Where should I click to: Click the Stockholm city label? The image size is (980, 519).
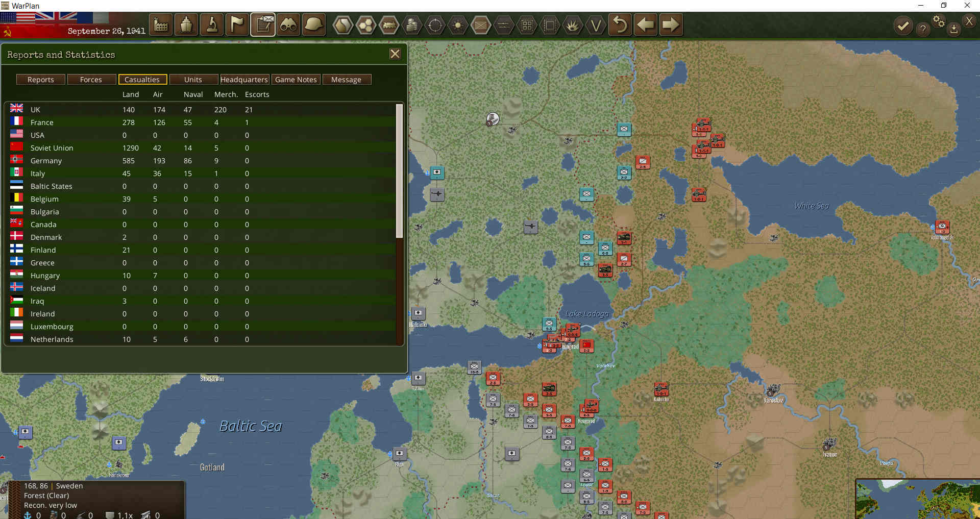(x=212, y=379)
